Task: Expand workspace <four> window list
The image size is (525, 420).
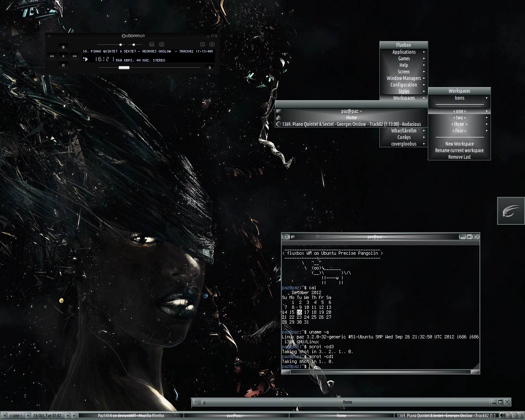Action: [459, 131]
